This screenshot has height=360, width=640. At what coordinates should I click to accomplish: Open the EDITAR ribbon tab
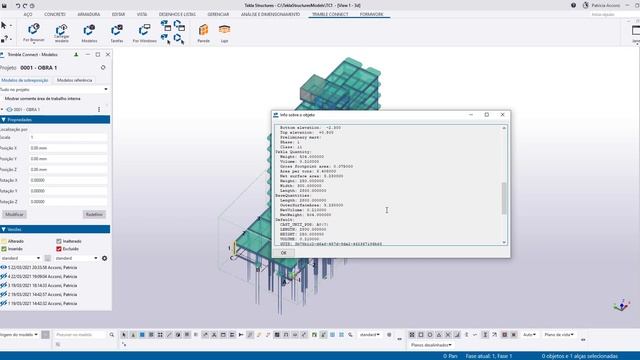point(118,14)
